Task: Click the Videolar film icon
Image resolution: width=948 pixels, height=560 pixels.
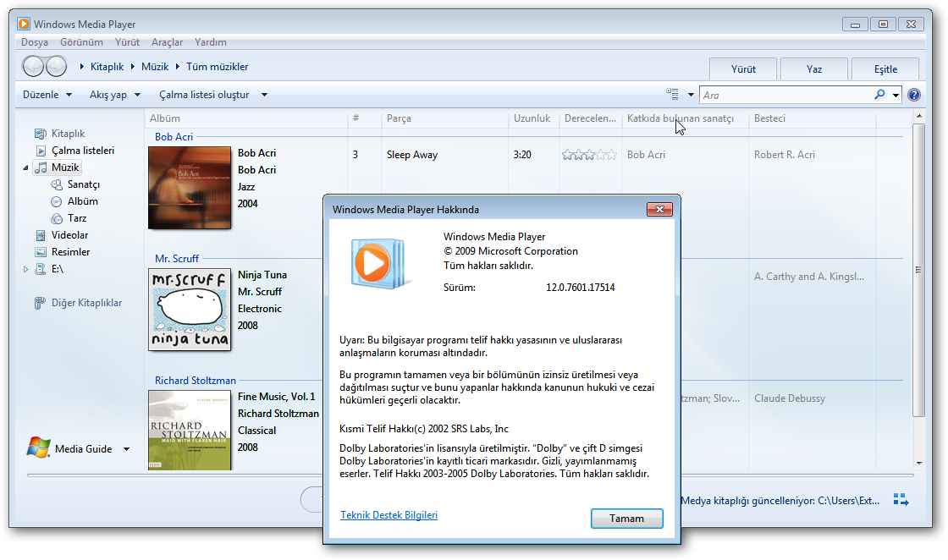Action: coord(41,235)
